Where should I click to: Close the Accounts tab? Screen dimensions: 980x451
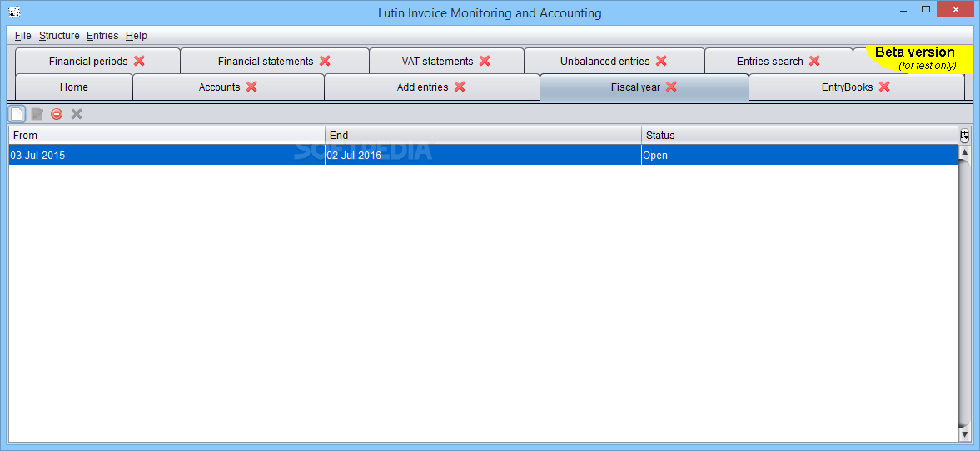pos(251,87)
